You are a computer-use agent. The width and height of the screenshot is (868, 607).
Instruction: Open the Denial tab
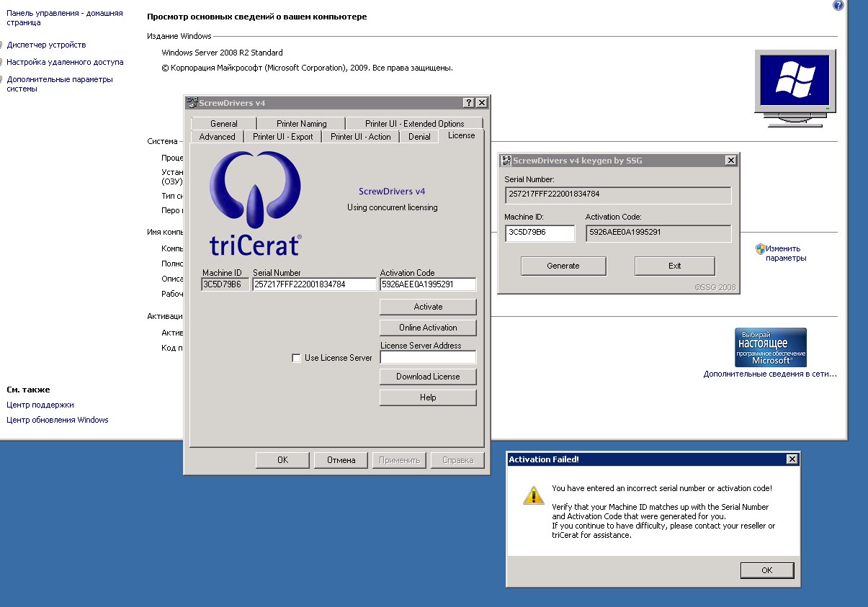[x=419, y=136]
